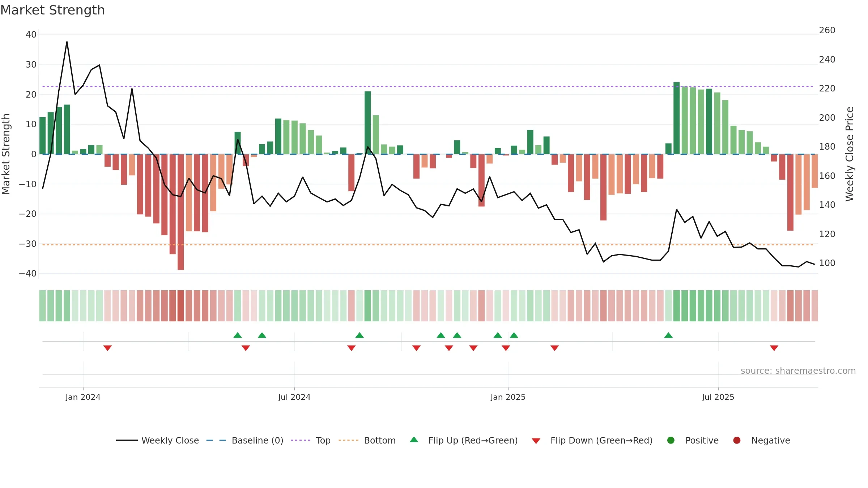
Task: Click the second red Flip Down triangle
Action: 246,348
